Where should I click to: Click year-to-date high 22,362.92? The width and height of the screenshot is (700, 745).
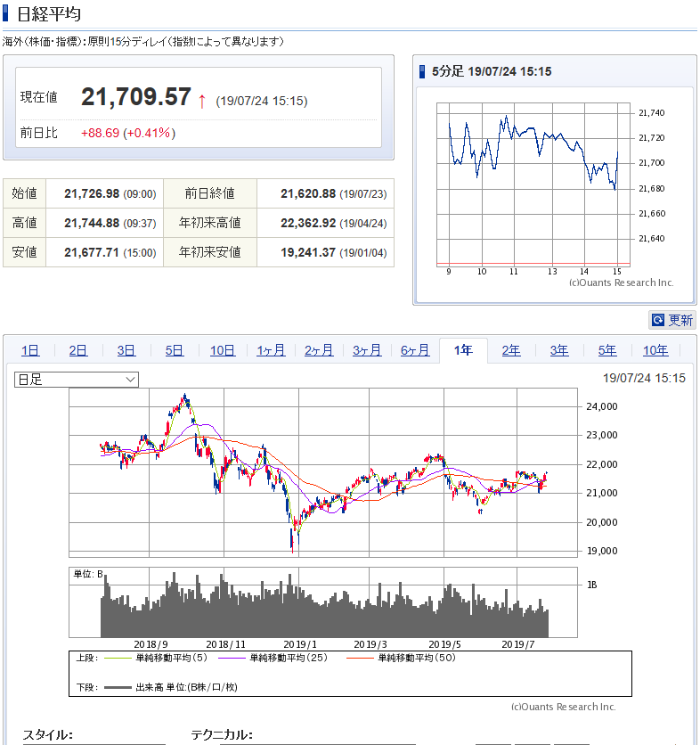(308, 224)
